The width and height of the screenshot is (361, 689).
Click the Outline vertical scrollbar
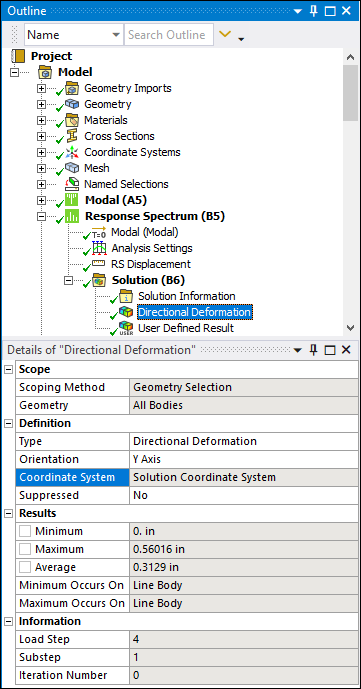(x=350, y=192)
